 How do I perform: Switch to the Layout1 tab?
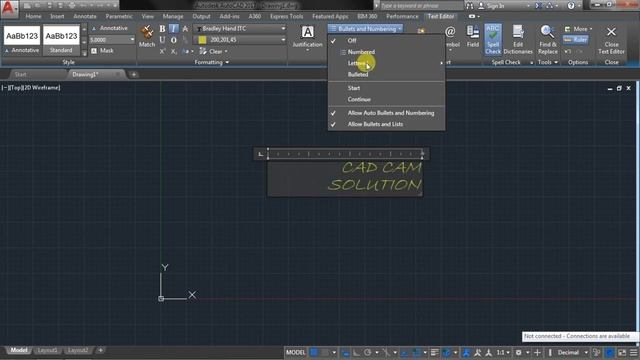click(47, 350)
